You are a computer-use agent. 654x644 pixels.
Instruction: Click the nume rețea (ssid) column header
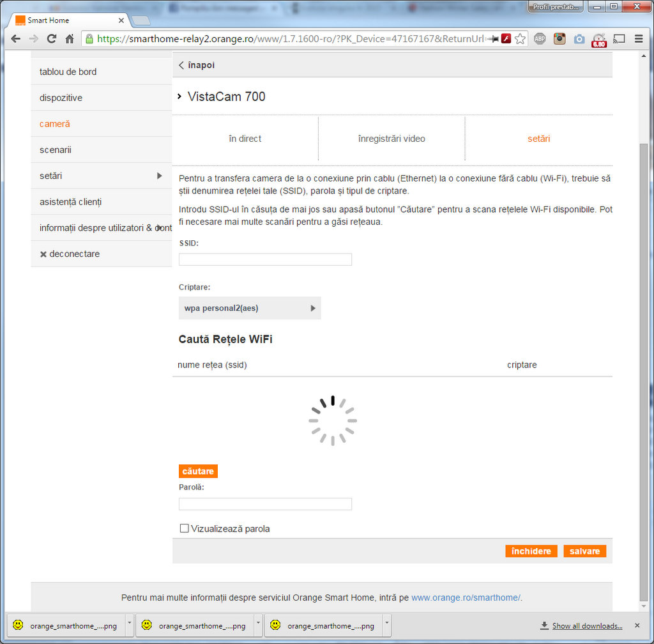212,365
